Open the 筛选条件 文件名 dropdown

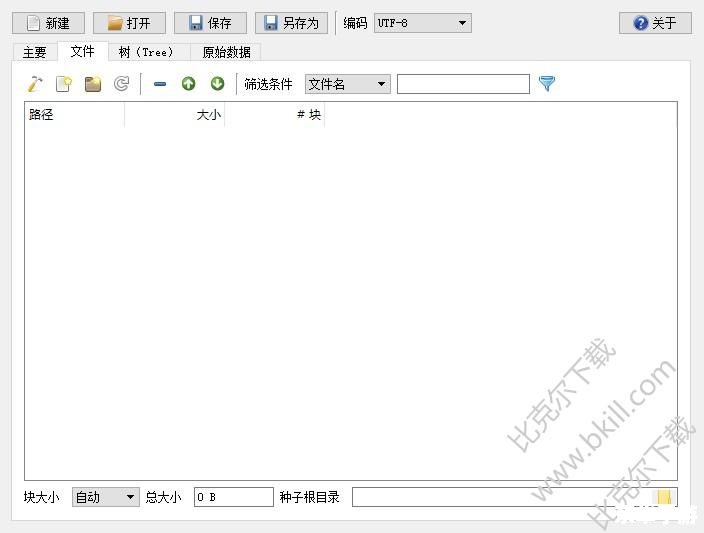coord(348,84)
